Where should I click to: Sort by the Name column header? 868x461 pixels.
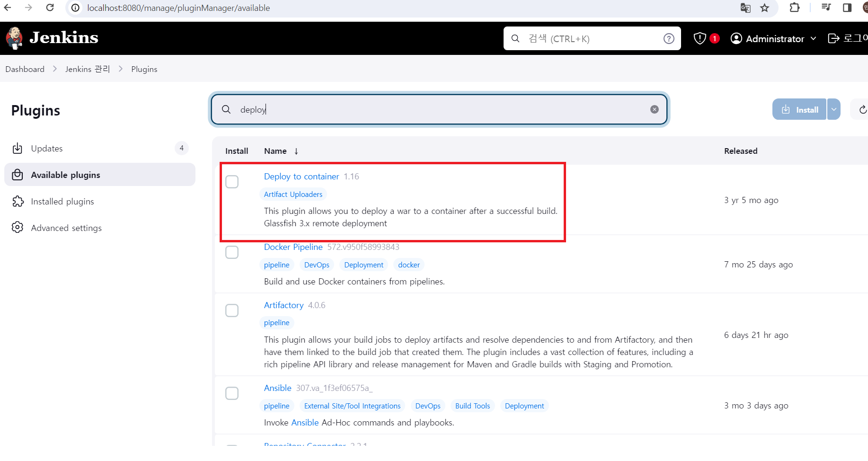click(275, 151)
